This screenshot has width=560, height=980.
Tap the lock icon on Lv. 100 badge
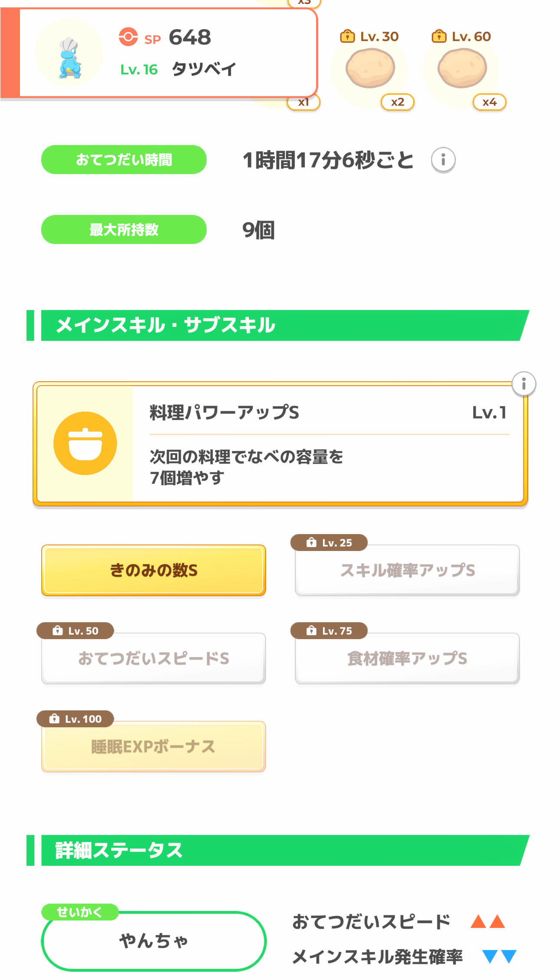tap(54, 719)
